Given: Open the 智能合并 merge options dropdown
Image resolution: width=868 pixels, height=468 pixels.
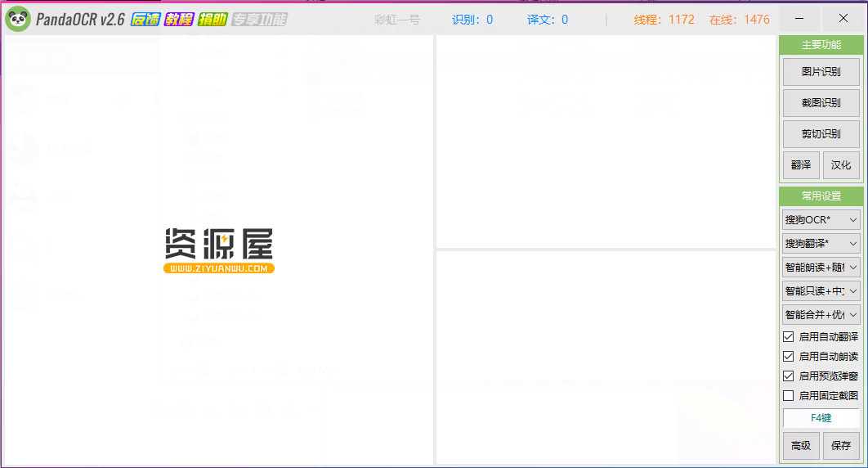Looking at the screenshot, I should click(x=821, y=314).
